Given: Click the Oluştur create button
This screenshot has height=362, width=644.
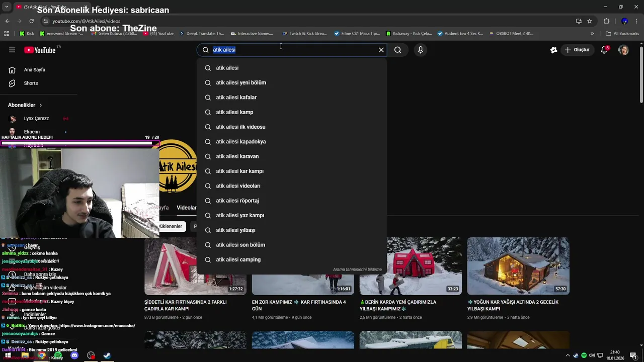Looking at the screenshot, I should 577,50.
